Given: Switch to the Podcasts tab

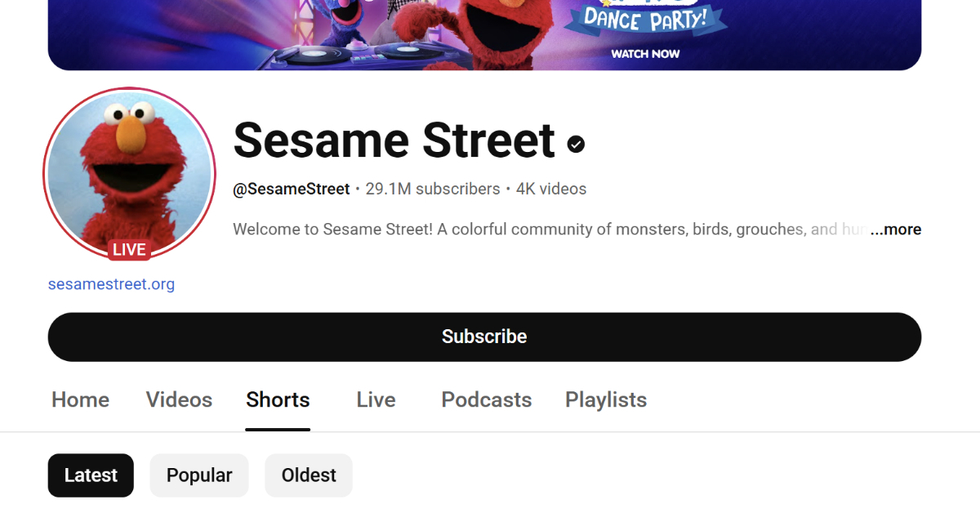Looking at the screenshot, I should coord(486,399).
